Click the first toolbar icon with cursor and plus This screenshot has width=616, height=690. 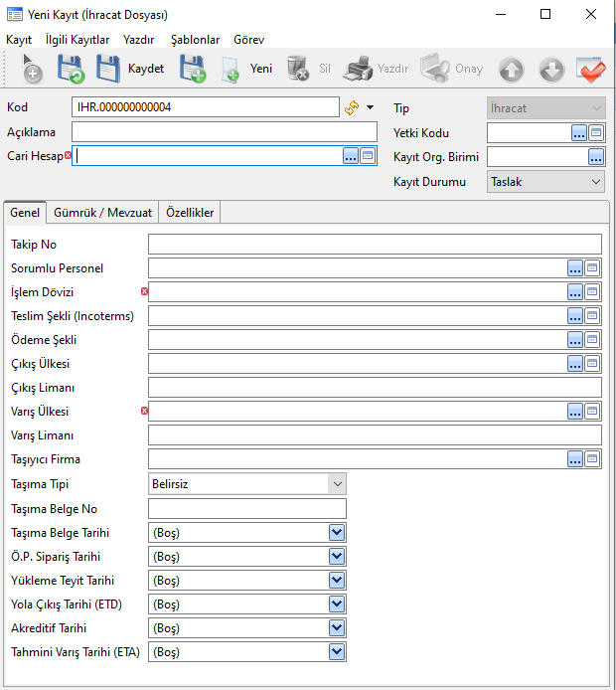32,69
